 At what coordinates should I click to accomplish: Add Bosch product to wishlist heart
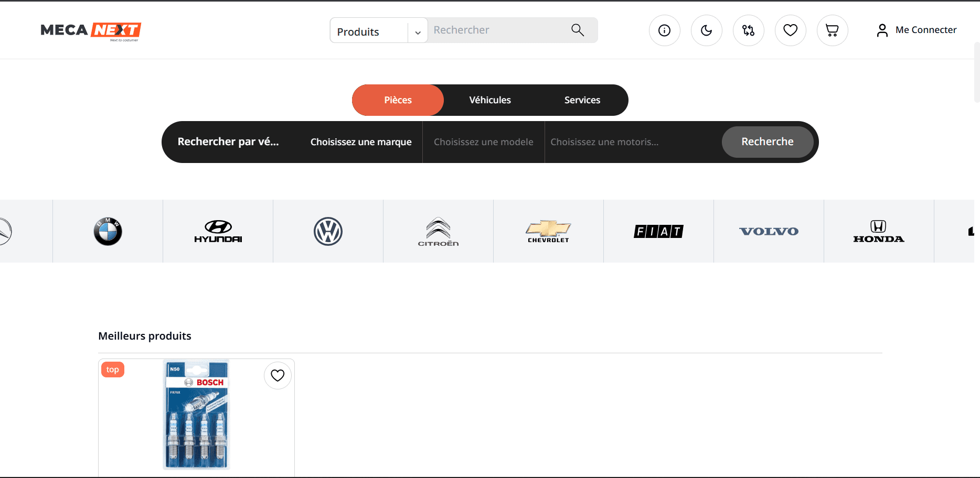coord(278,375)
